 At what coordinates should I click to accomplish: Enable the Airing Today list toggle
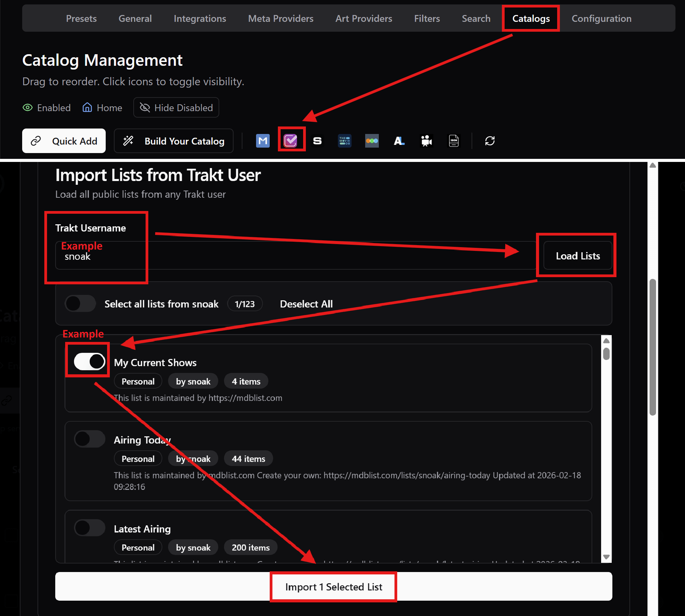[89, 439]
